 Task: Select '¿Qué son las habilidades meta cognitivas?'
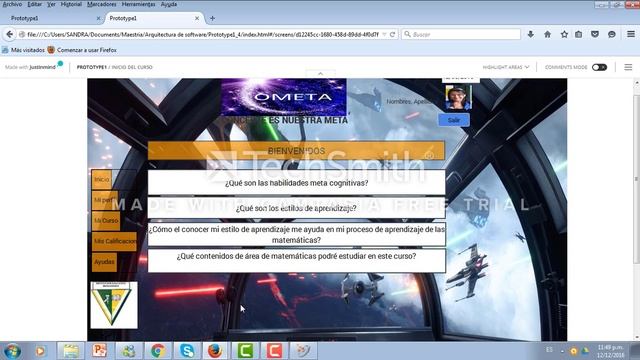(296, 183)
